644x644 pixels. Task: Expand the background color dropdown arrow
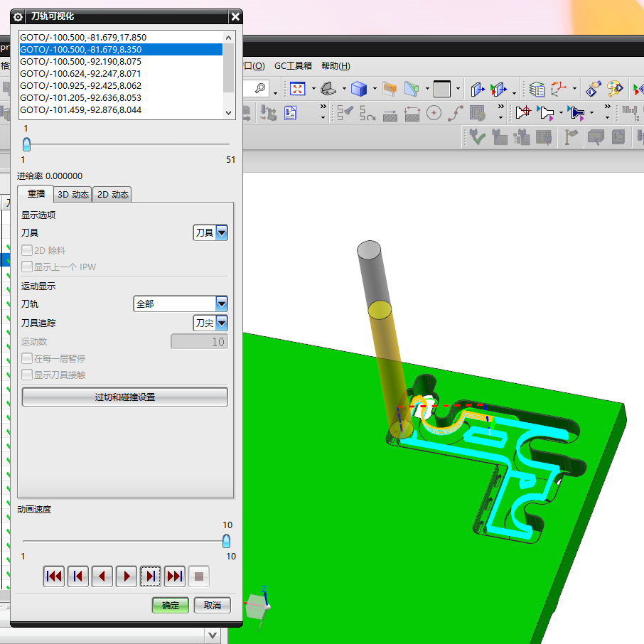coord(458,89)
